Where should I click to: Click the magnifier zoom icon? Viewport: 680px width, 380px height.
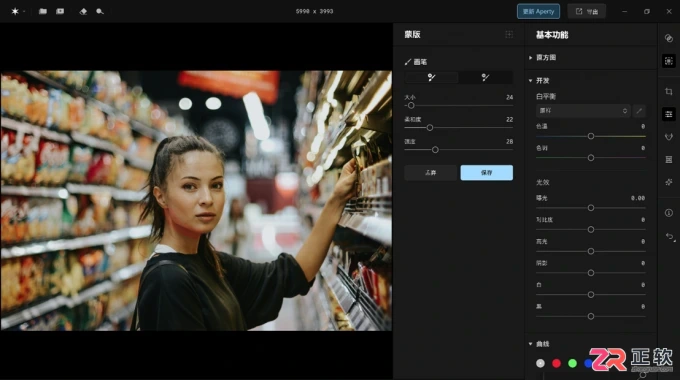[x=100, y=11]
